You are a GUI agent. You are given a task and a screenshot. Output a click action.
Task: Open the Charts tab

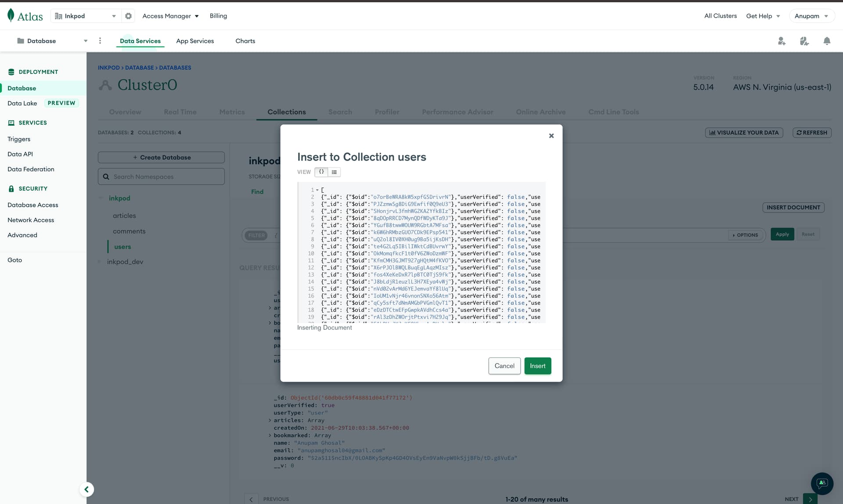[245, 41]
